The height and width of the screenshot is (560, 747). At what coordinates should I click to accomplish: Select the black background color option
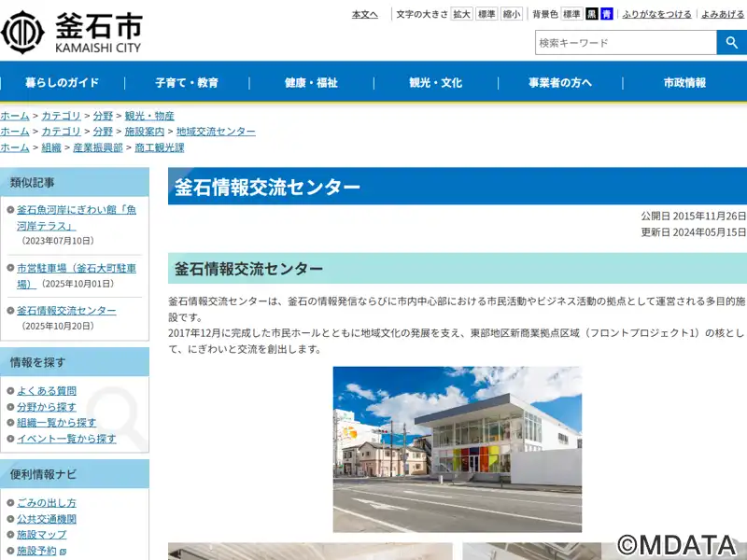(x=592, y=14)
